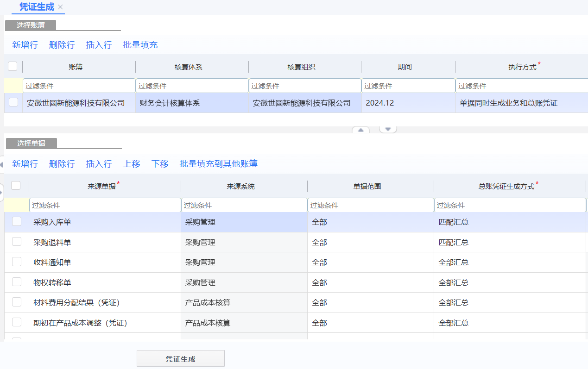Click 新增行 in the 选择单据 section
Image resolution: width=588 pixels, height=369 pixels.
[25, 164]
